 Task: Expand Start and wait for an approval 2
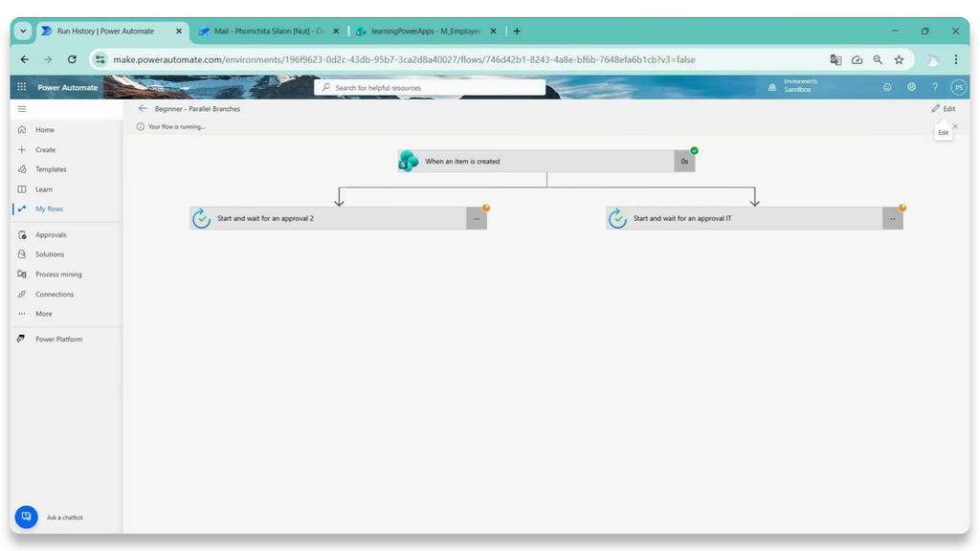coord(338,219)
